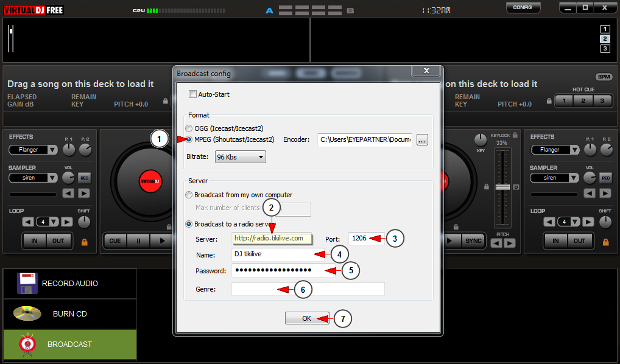Click left deck sampler volume knob
This screenshot has width=620, height=364.
point(68,178)
